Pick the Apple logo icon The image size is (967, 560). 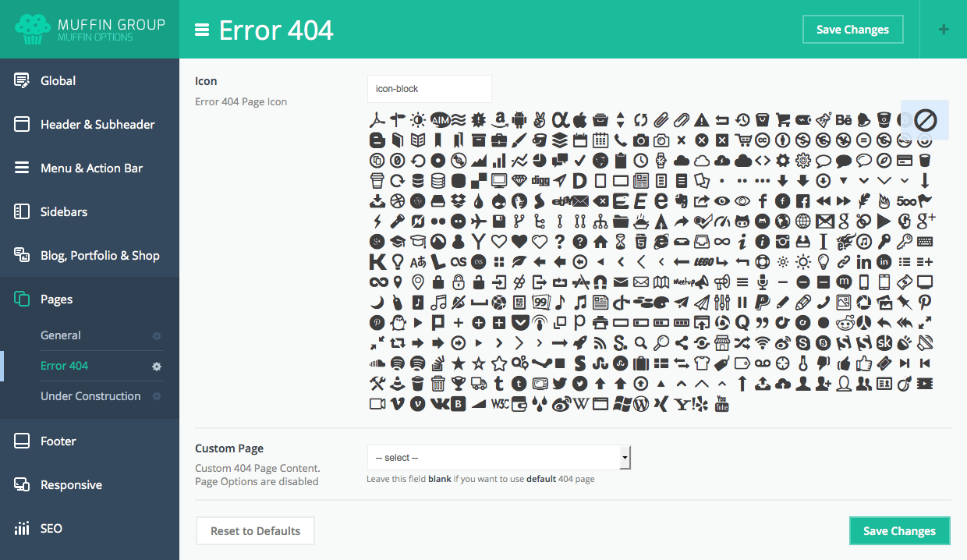[x=579, y=120]
